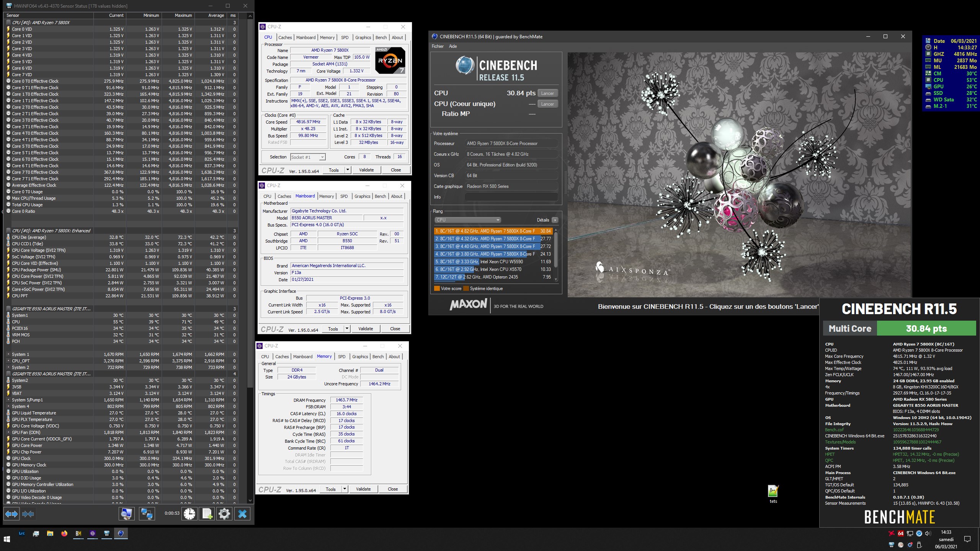Open 'tets' desktop file icon

pos(773,494)
